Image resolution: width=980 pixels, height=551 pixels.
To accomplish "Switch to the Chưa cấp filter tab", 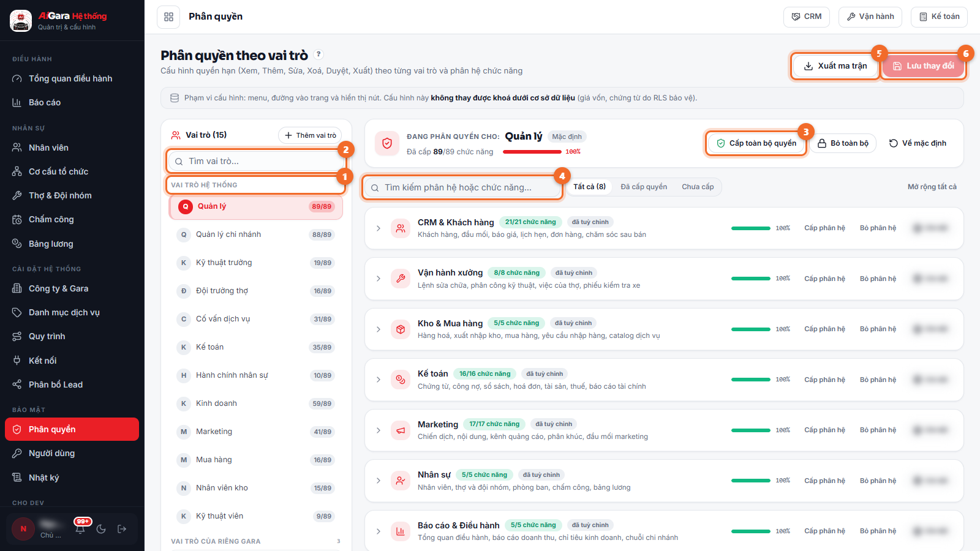I will (x=698, y=187).
